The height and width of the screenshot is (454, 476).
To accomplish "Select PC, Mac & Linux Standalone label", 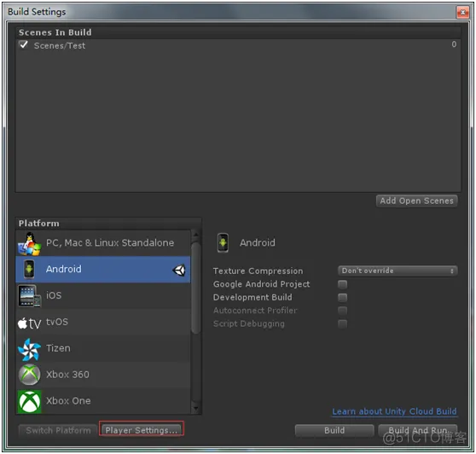I will 110,243.
